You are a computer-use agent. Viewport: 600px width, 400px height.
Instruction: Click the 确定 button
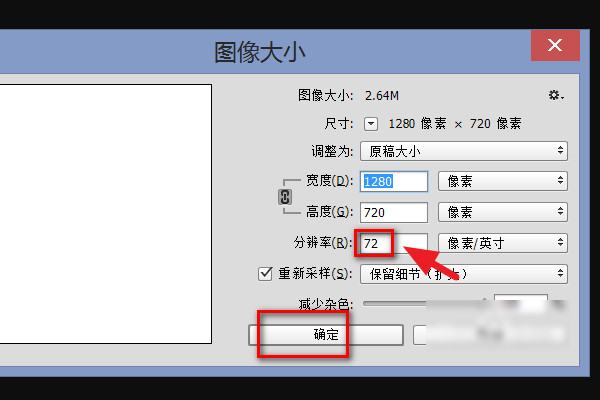coord(326,335)
